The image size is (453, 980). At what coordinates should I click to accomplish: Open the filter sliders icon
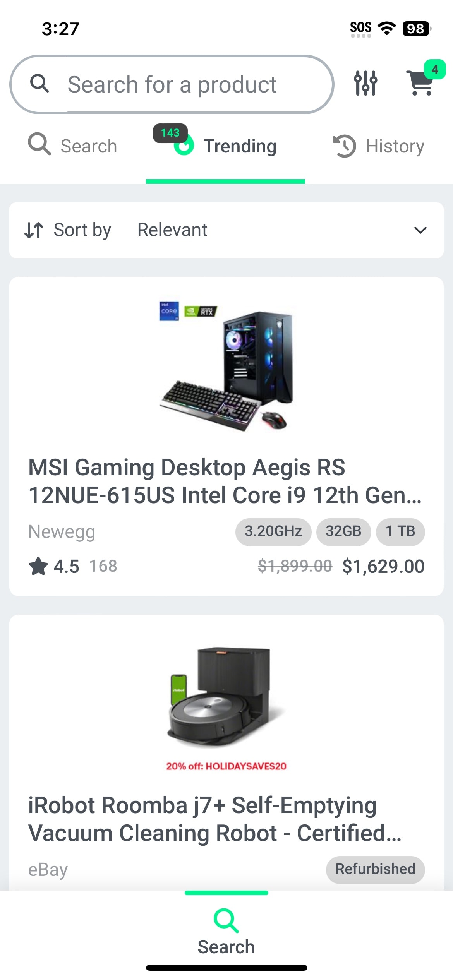point(365,83)
